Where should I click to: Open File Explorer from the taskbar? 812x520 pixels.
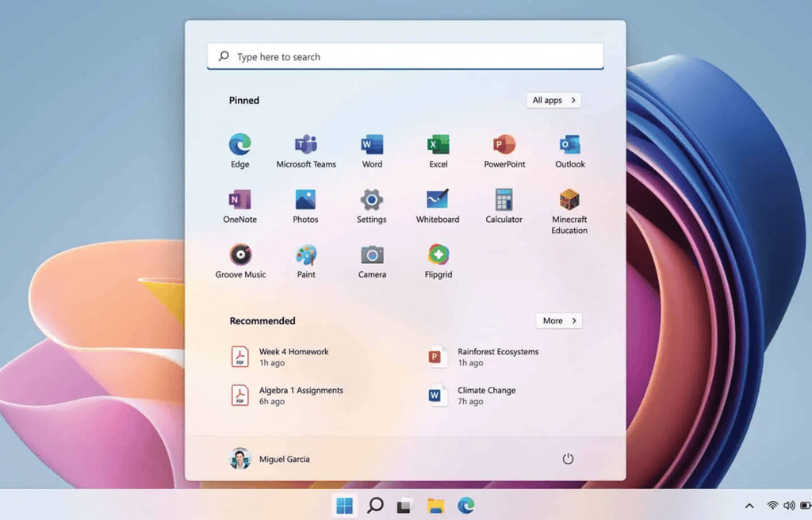435,506
